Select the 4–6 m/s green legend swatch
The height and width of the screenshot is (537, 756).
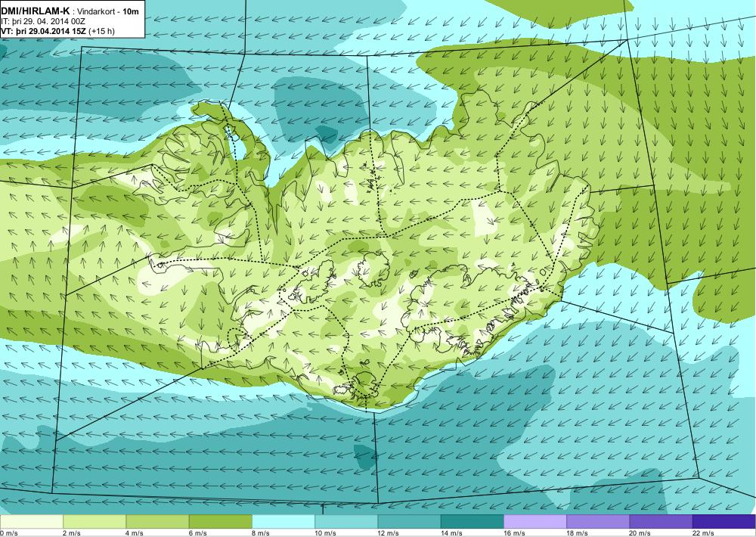[157, 522]
